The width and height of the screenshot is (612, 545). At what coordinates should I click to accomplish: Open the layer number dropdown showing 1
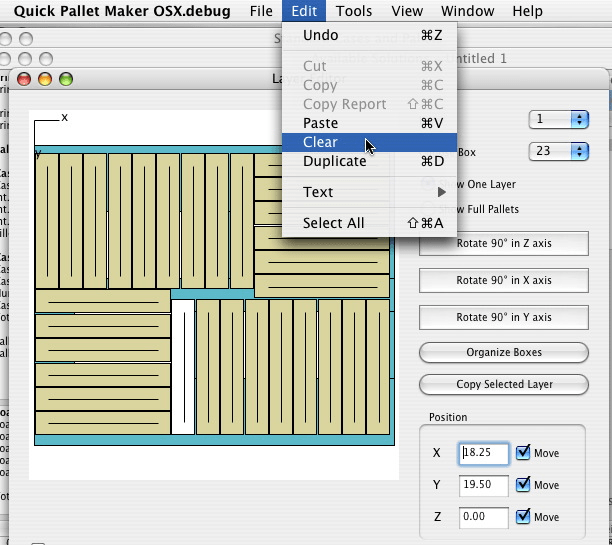559,119
